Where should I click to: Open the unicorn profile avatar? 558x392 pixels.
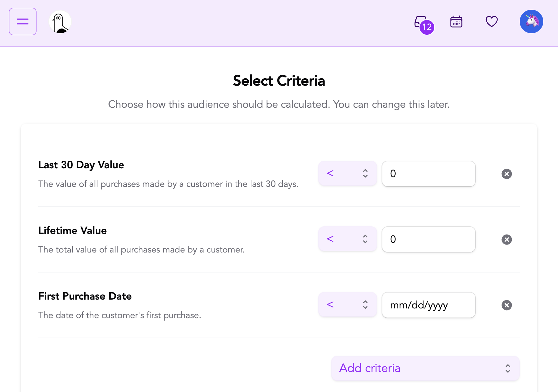click(531, 21)
